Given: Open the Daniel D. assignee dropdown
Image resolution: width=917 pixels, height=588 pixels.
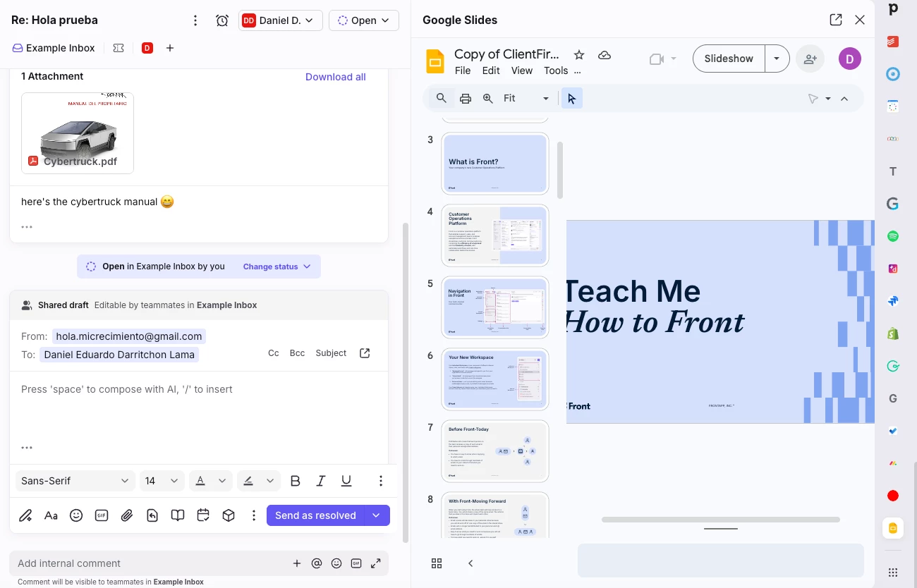Looking at the screenshot, I should [x=281, y=20].
